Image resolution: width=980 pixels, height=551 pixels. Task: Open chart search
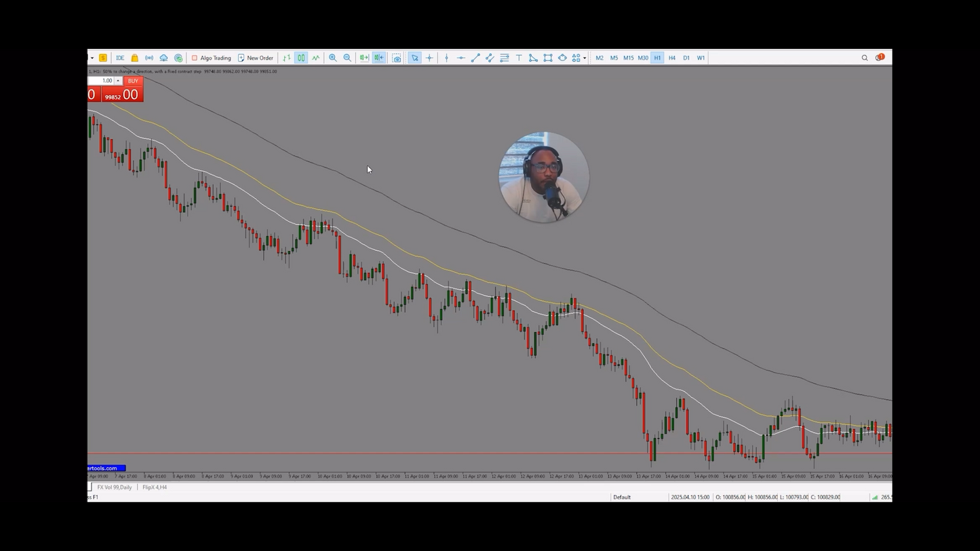(865, 58)
